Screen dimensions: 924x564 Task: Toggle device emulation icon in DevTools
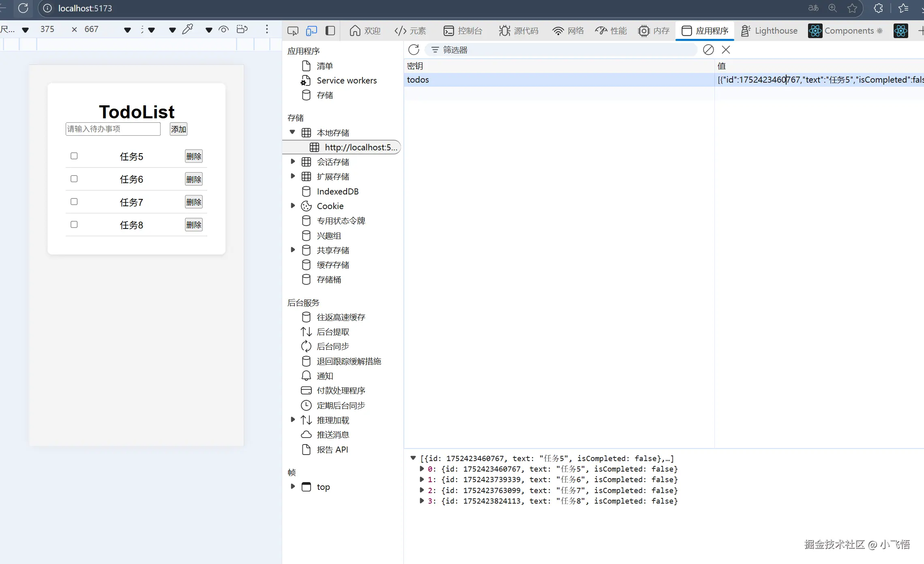311,31
